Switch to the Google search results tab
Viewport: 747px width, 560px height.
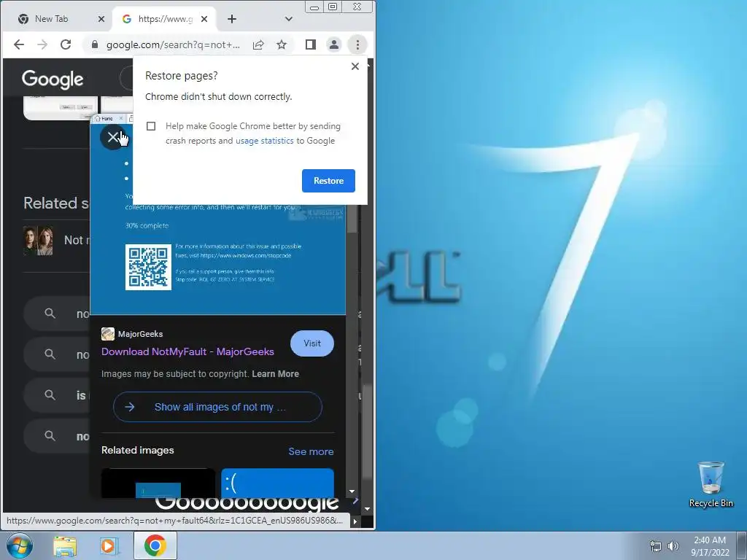pos(165,19)
